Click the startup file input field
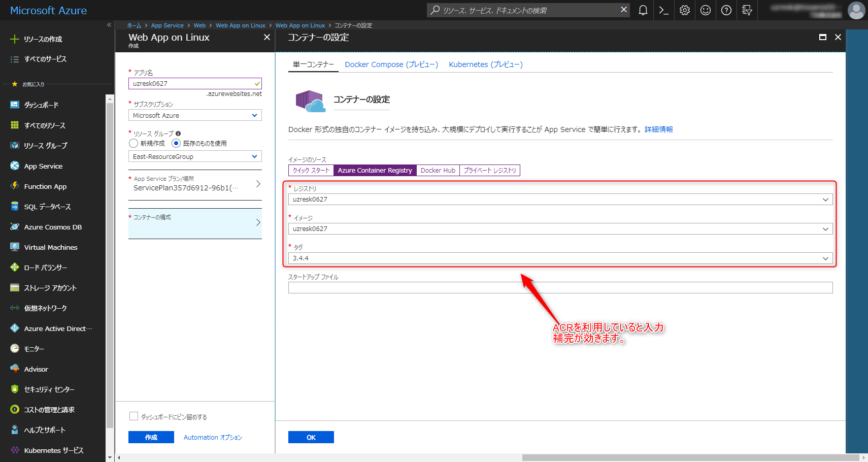Viewport: 868px width, 462px height. [560, 288]
